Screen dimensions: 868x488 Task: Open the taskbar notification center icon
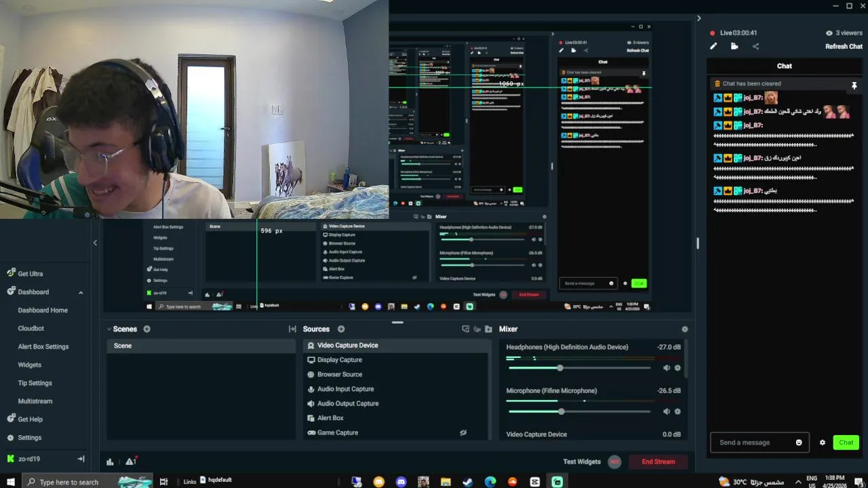point(859,482)
